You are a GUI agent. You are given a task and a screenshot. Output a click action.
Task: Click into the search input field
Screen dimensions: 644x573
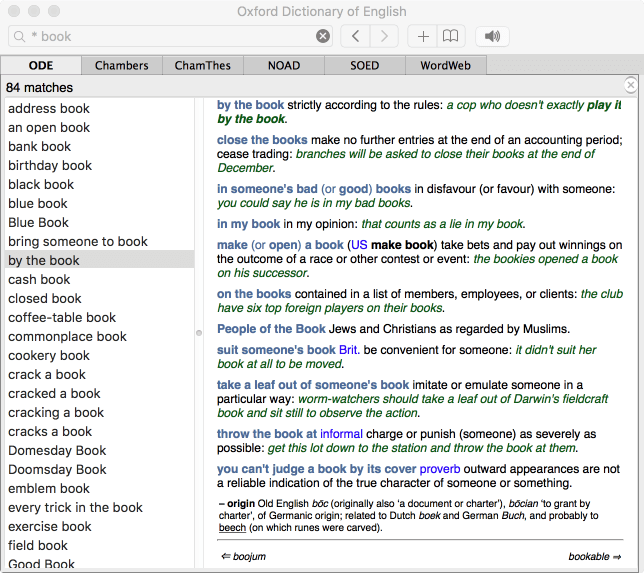(172, 36)
